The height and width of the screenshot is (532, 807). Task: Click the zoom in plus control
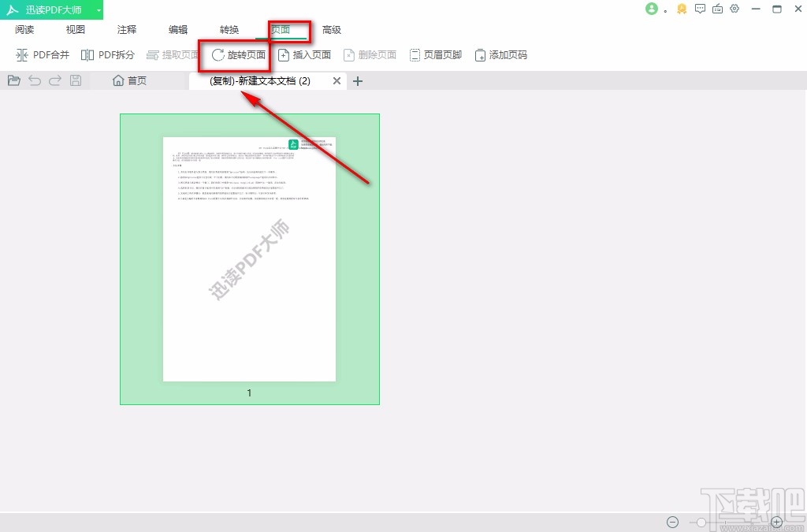click(776, 522)
